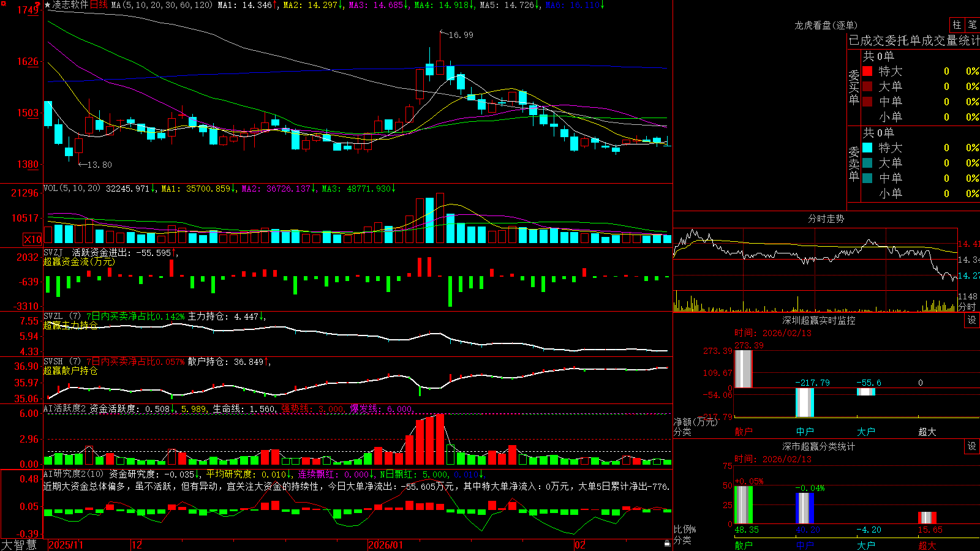Image resolution: width=980 pixels, height=551 pixels.
Task: Switch 龙虎看盘 to 柱 view
Action: point(957,25)
